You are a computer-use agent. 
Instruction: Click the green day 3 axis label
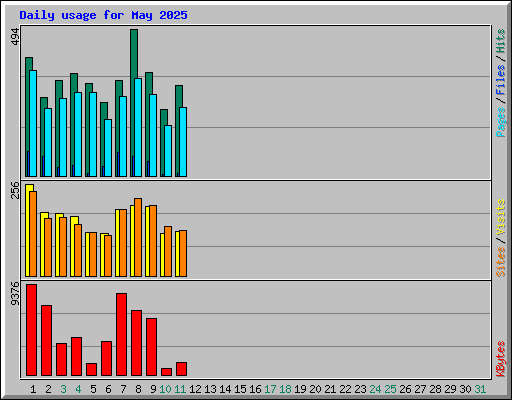[63, 389]
